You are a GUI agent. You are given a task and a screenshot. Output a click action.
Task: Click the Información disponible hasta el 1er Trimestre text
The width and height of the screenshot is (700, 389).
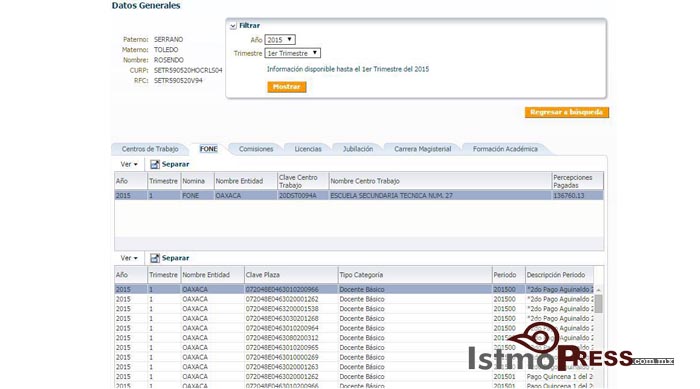[x=348, y=69]
